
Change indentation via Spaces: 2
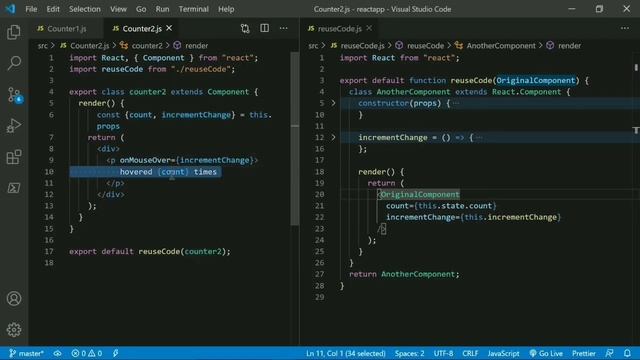409,353
